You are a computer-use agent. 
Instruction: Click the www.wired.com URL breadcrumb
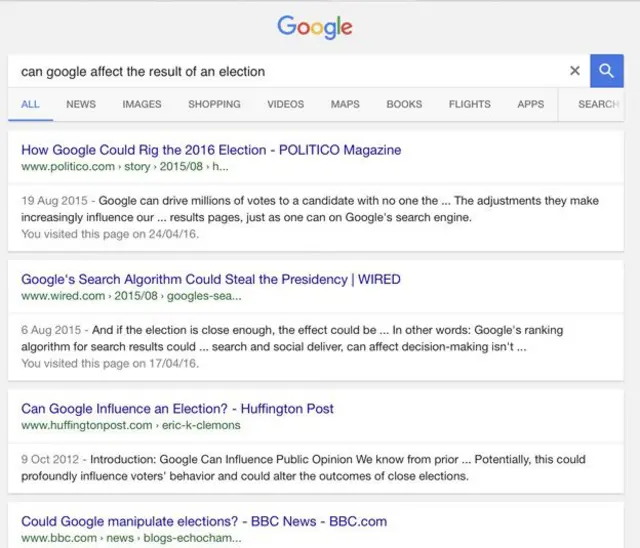tap(63, 295)
